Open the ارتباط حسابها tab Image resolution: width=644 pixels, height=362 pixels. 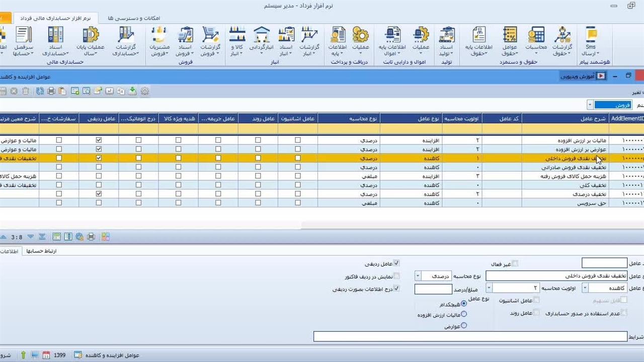pos(41,251)
